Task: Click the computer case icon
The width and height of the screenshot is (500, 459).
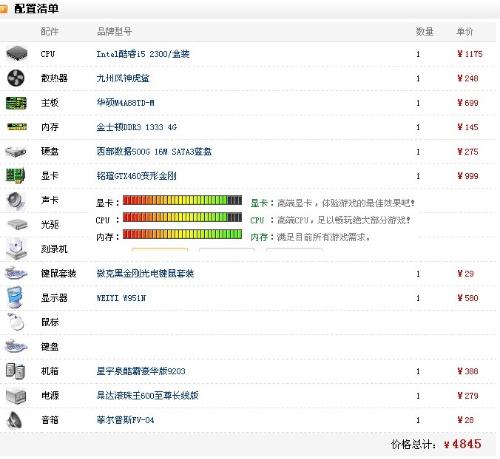Action: [x=15, y=371]
